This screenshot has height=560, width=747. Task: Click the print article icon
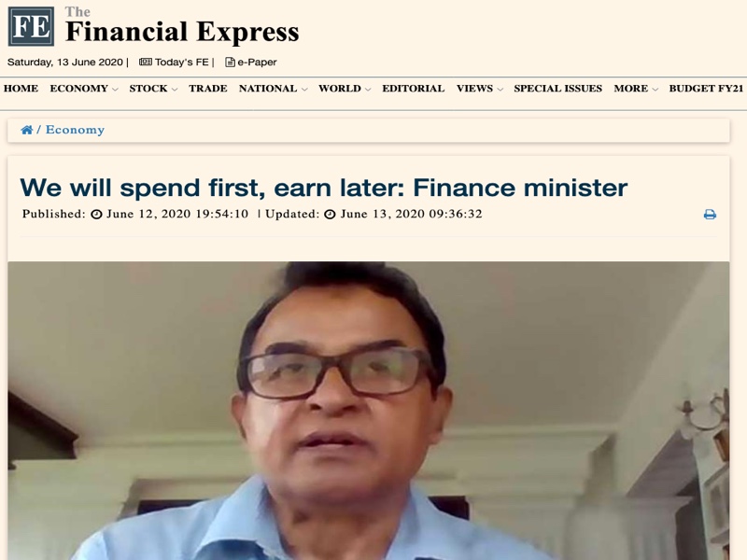click(710, 215)
